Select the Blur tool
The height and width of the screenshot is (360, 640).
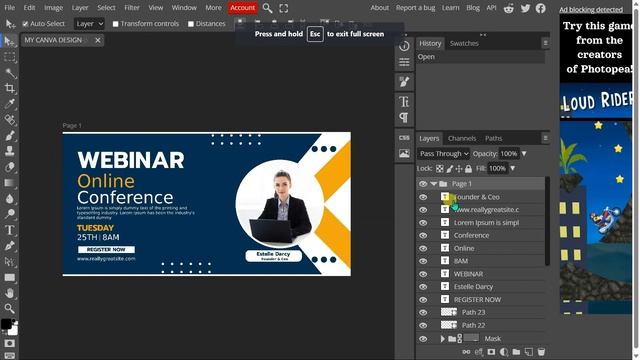point(9,198)
